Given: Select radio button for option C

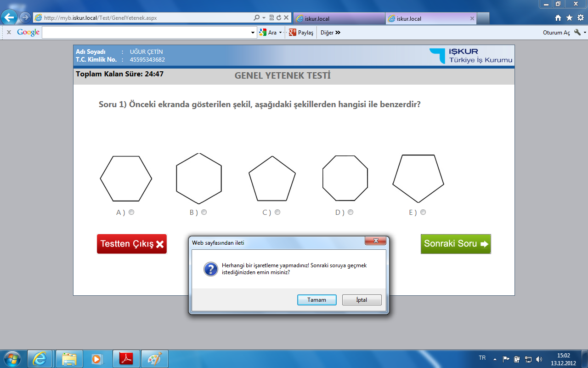Looking at the screenshot, I should pos(277,212).
